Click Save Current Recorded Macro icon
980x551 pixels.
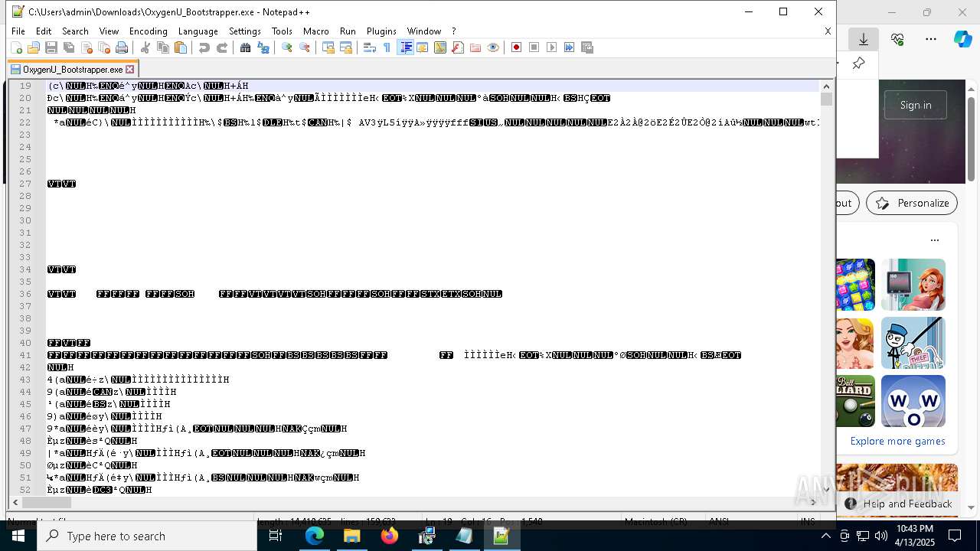click(587, 47)
